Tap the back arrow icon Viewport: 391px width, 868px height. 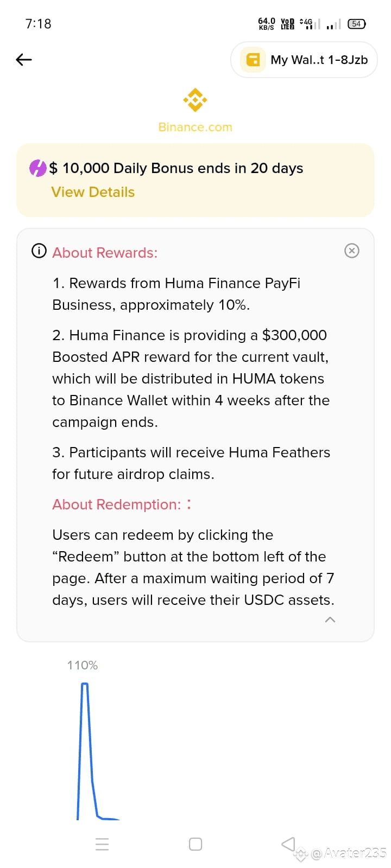tap(24, 60)
